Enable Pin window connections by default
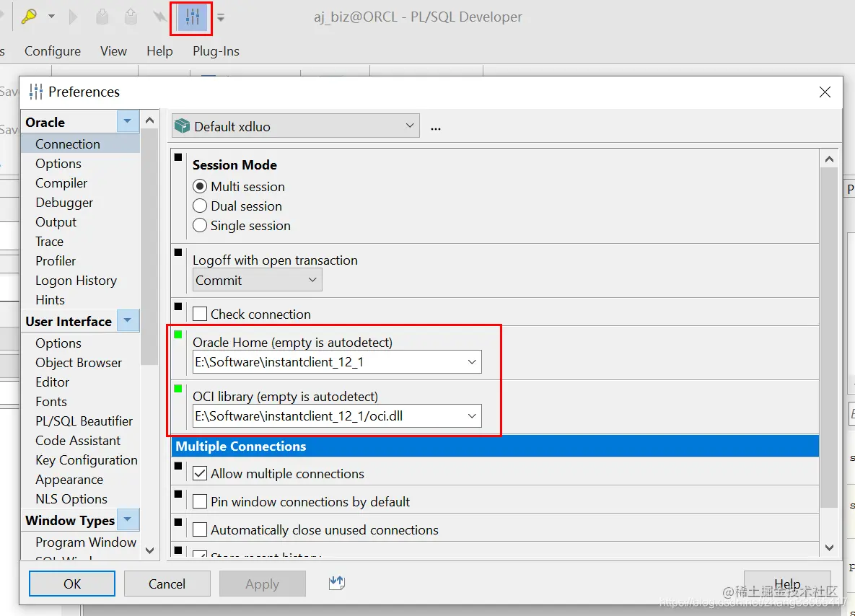The width and height of the screenshot is (855, 616). (200, 501)
